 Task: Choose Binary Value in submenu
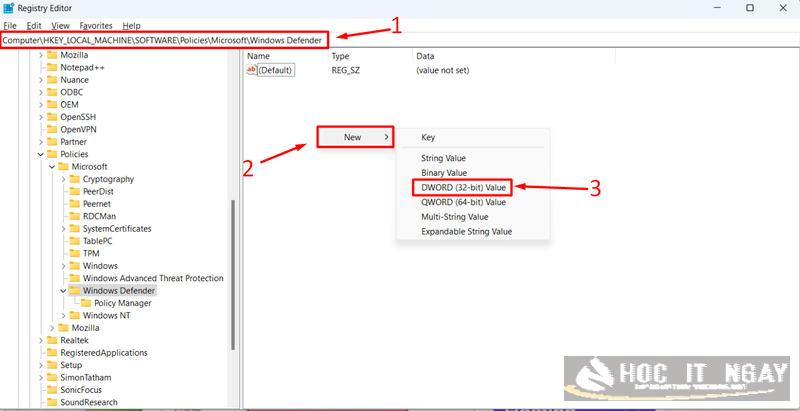point(444,173)
